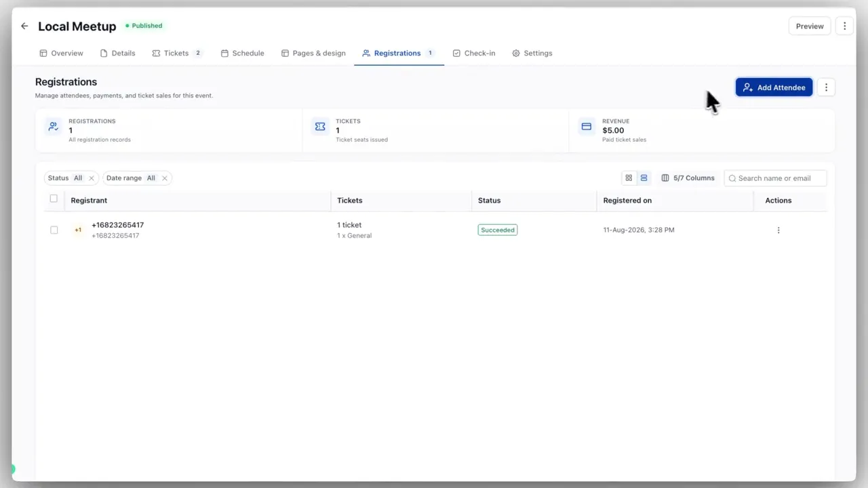Image resolution: width=868 pixels, height=488 pixels.
Task: Select the Registrations tab
Action: coord(399,53)
